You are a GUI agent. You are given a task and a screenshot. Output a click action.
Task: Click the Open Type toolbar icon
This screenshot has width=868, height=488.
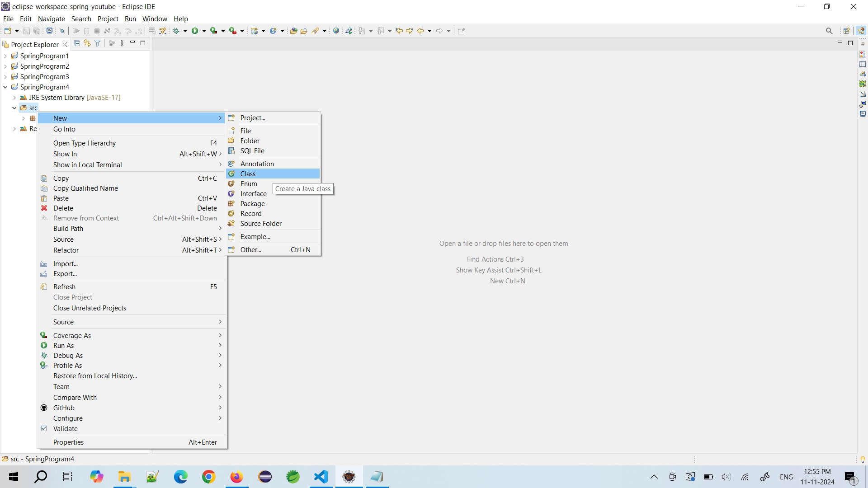(x=294, y=31)
